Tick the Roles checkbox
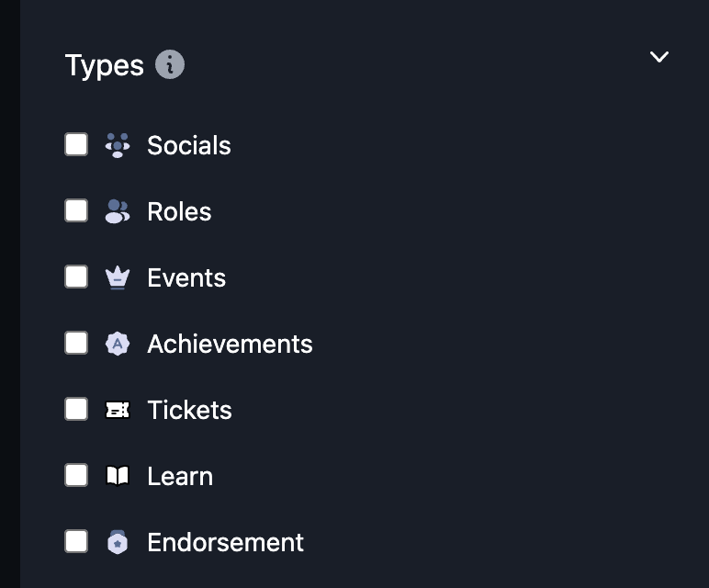This screenshot has width=709, height=588. click(x=76, y=210)
